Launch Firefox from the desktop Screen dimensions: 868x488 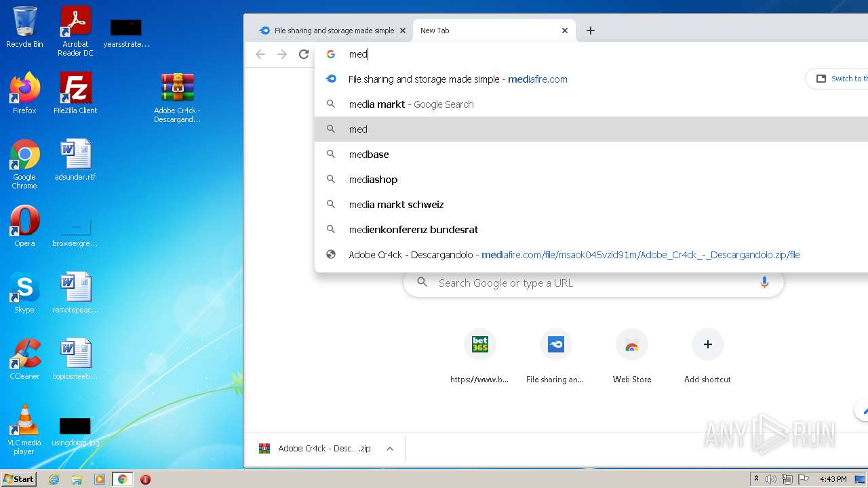[x=24, y=94]
